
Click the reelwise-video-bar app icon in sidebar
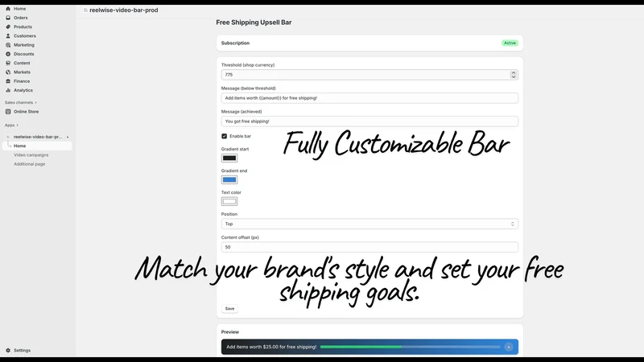[x=8, y=137]
